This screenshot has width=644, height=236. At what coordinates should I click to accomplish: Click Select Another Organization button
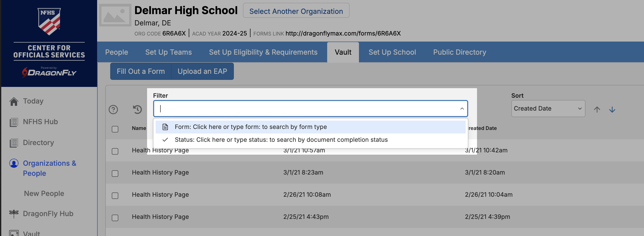tap(296, 11)
